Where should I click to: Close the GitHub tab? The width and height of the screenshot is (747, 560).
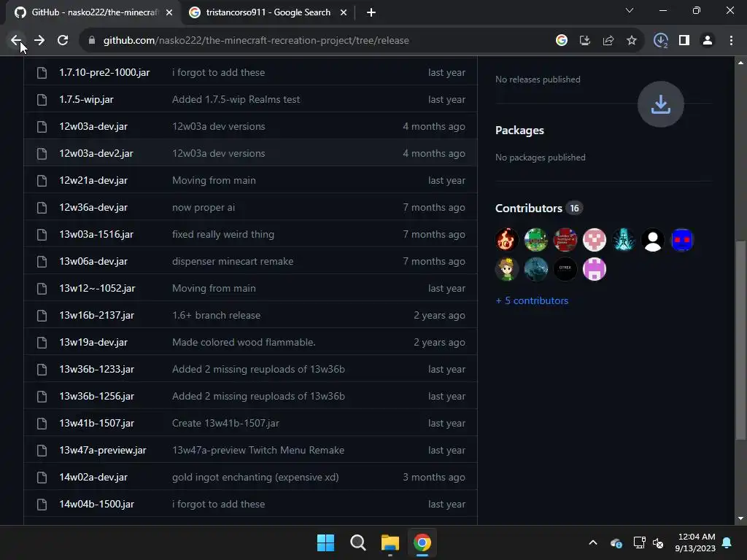pos(169,12)
